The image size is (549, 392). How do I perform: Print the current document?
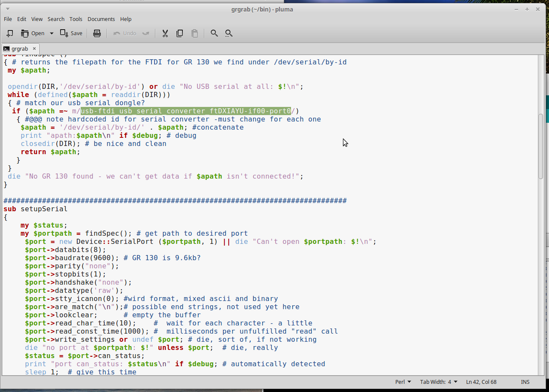pos(97,33)
